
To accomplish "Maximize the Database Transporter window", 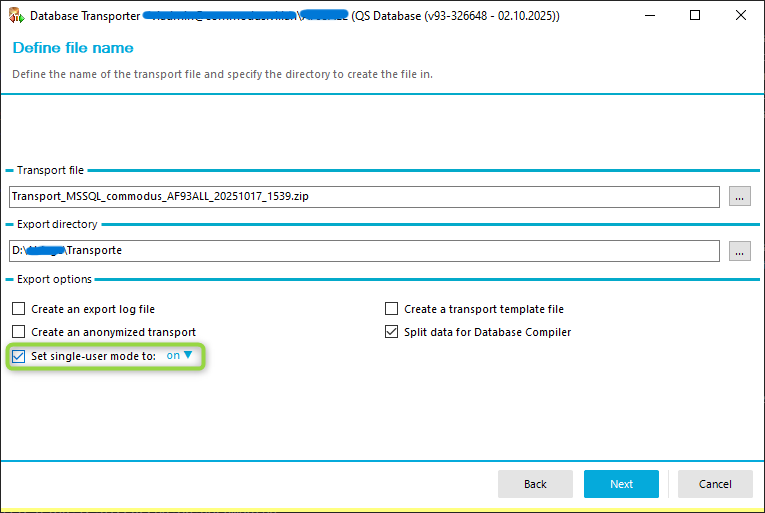I will point(695,16).
